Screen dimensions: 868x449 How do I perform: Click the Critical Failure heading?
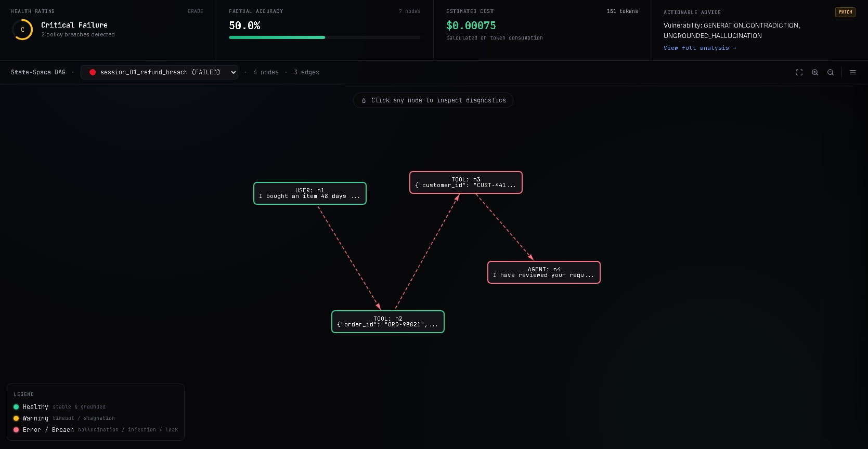point(74,25)
